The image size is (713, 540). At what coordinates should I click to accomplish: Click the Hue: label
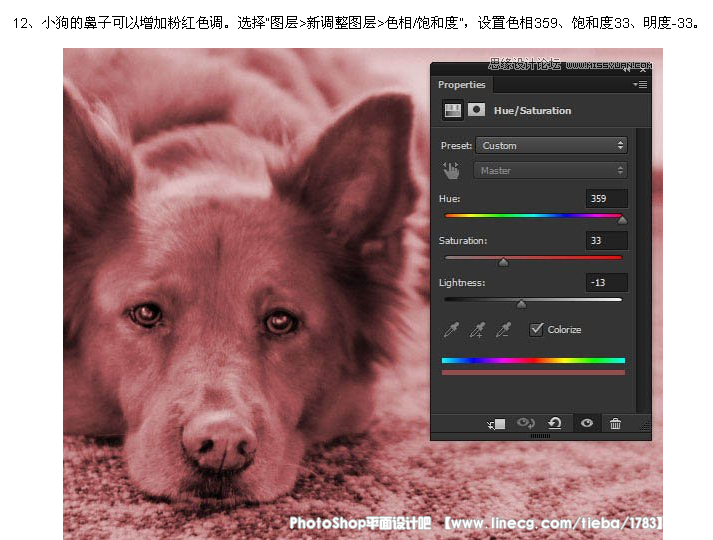pos(449,199)
